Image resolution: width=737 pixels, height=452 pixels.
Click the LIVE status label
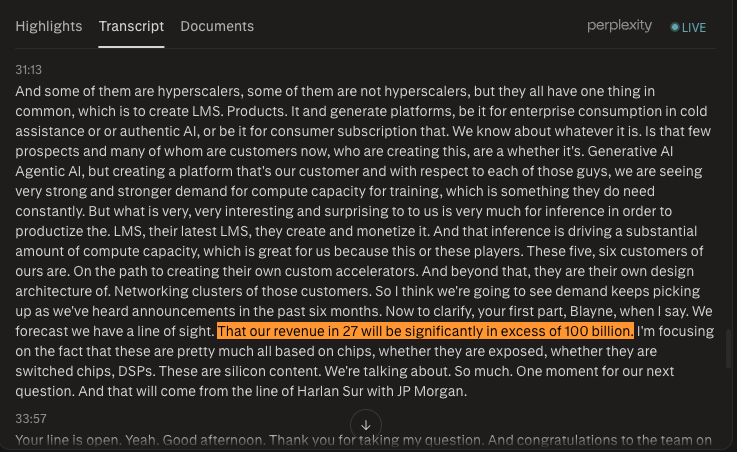point(694,28)
